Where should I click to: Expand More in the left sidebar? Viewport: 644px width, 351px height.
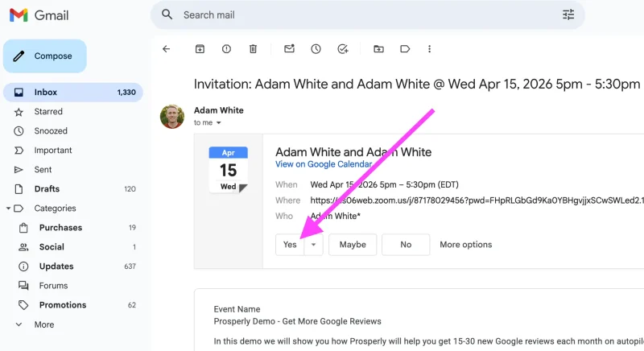pos(44,324)
